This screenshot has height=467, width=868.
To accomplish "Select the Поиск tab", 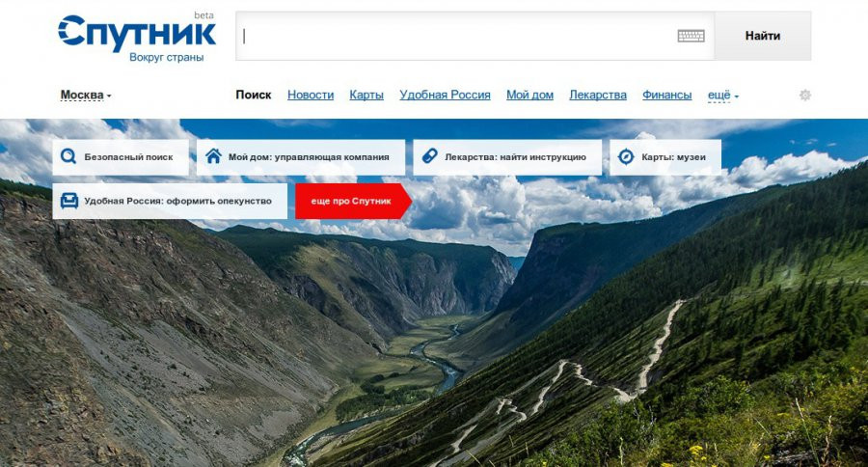I will [254, 95].
